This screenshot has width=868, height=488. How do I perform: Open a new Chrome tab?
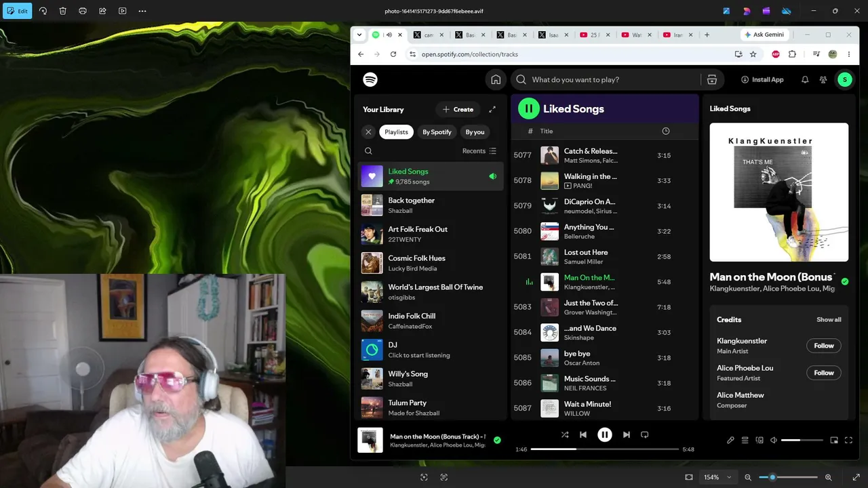707,35
